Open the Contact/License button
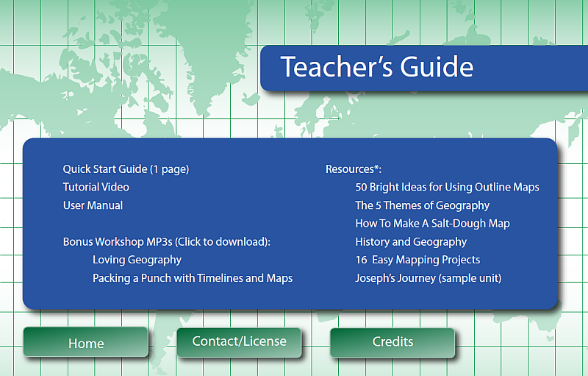The image size is (588, 376). point(239,343)
